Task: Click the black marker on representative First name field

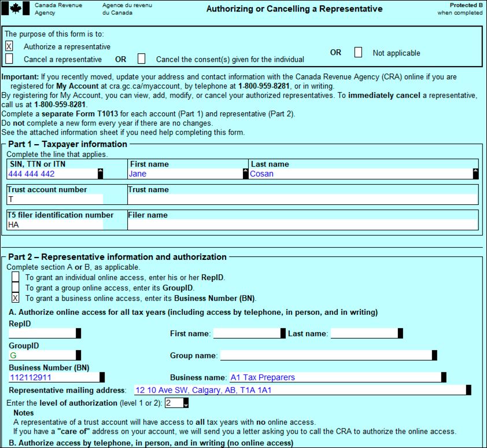Action: point(283,333)
